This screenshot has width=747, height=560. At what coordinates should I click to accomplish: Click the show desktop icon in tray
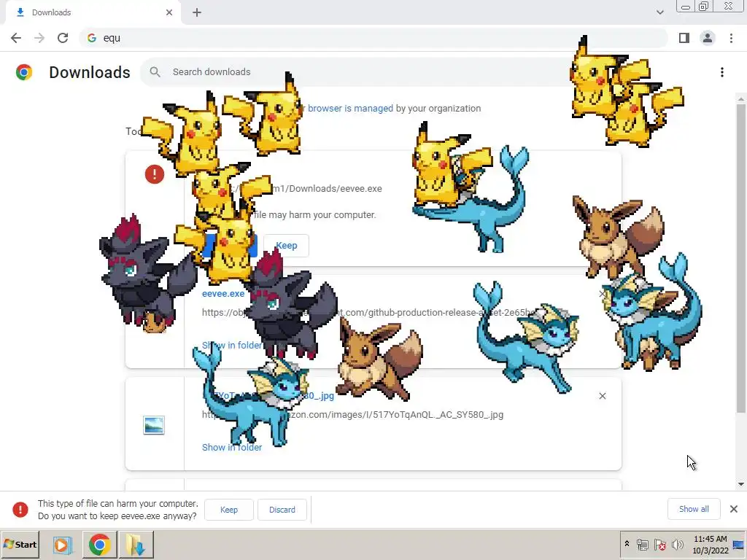(x=739, y=545)
